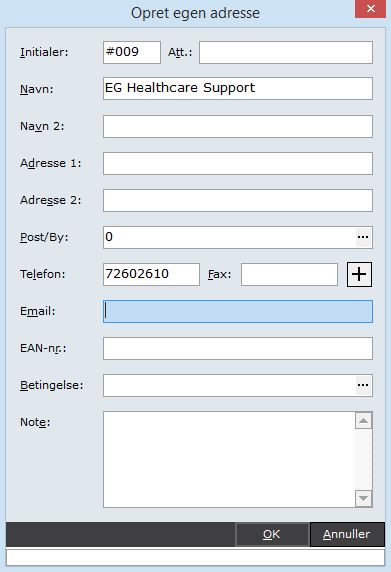Click the Initialer label
The height and width of the screenshot is (572, 391).
44,52
